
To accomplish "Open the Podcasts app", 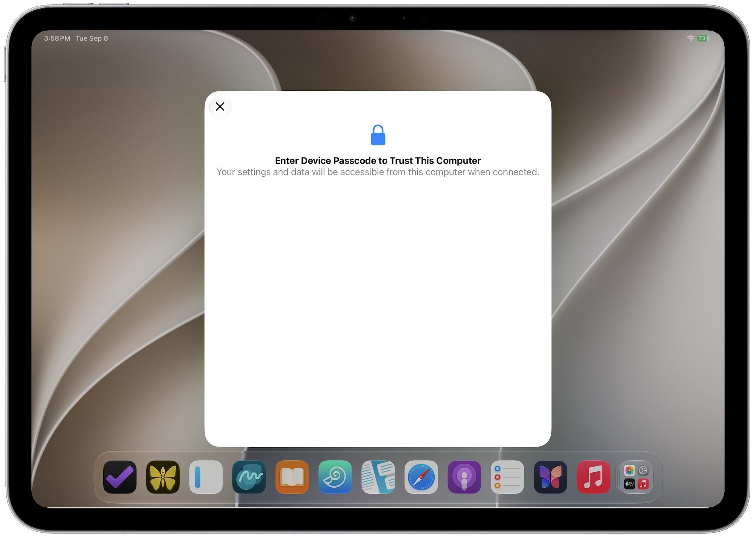I will coord(465,477).
